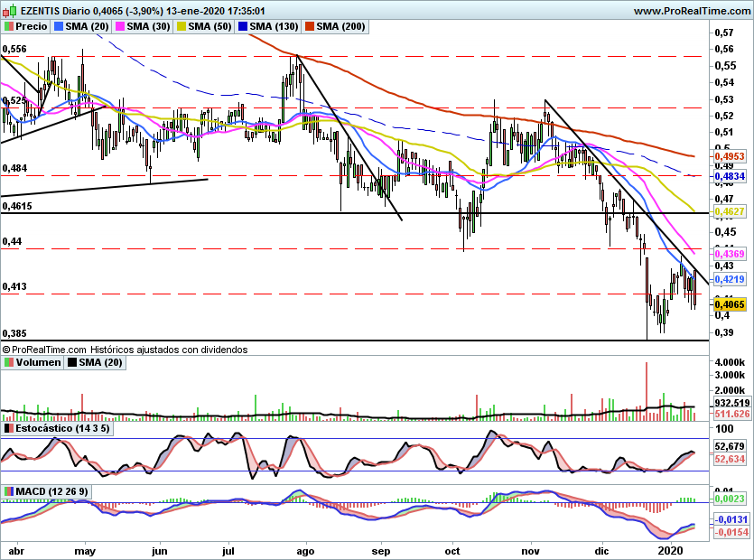Click the Precio candlestick legend icon
The height and width of the screenshot is (560, 754).
[9, 26]
